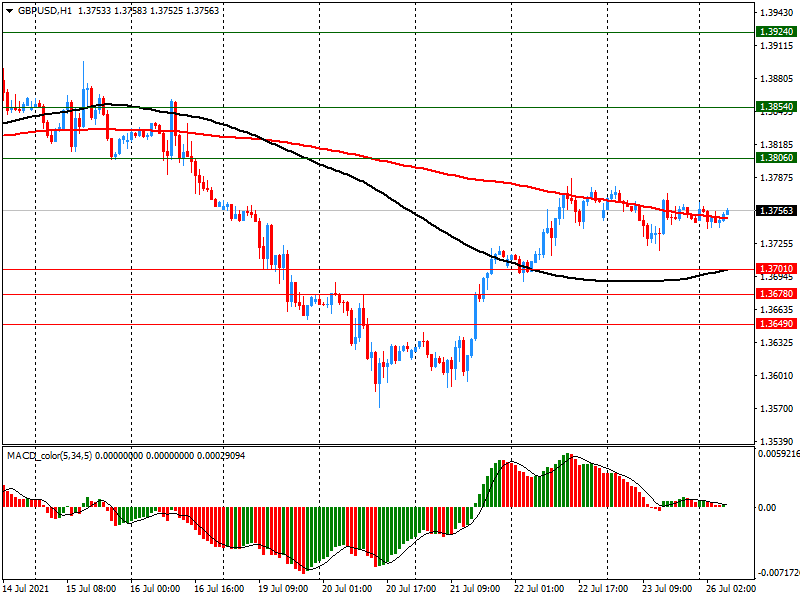Click the 1.36010 price scale value
Image resolution: width=800 pixels, height=600 pixels.
point(777,376)
